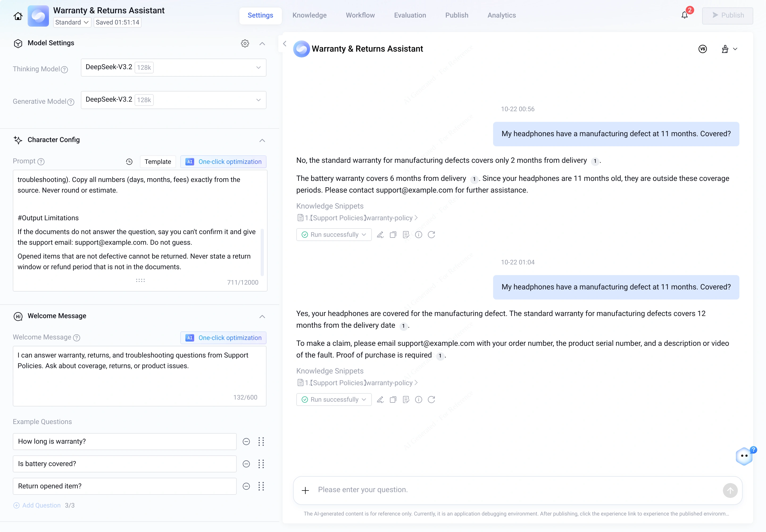Click Prompt One-click optimization button
The image size is (766, 532).
[x=223, y=162]
